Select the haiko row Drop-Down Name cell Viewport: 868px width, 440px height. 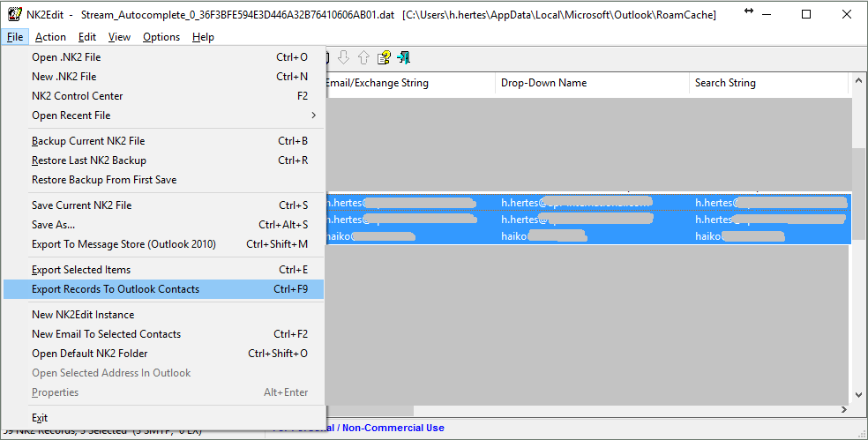592,236
